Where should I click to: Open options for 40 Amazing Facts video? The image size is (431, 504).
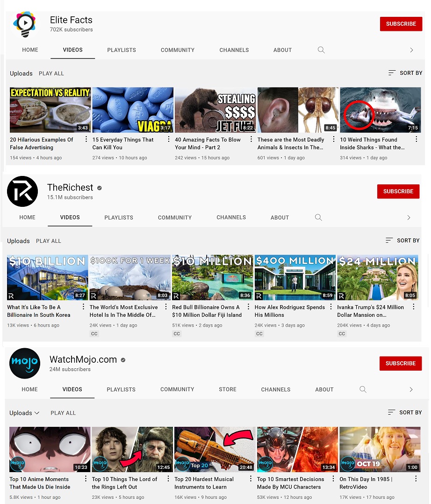click(251, 139)
